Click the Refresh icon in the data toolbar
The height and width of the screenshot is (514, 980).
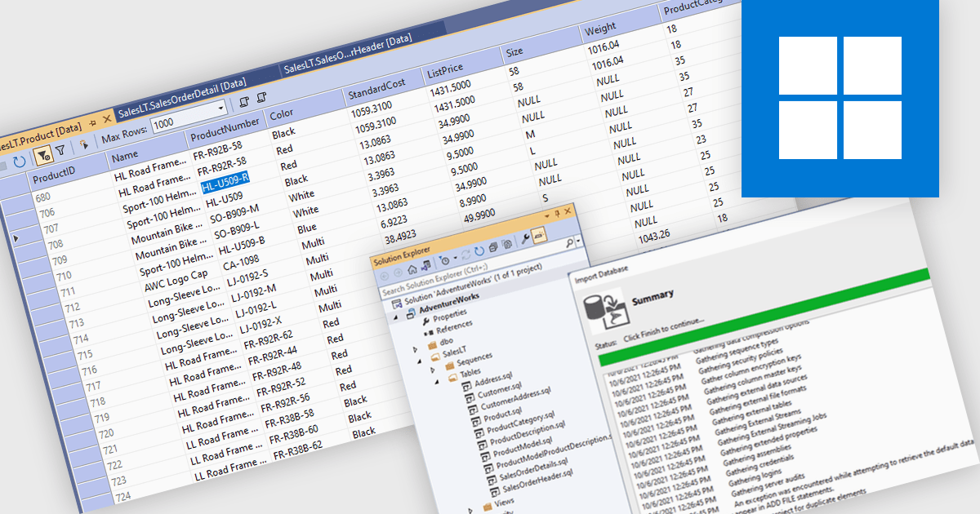(x=20, y=162)
